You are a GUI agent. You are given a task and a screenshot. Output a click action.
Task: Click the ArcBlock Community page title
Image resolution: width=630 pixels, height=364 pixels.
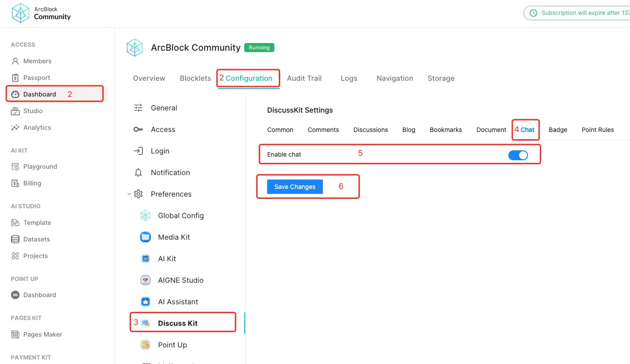(196, 48)
